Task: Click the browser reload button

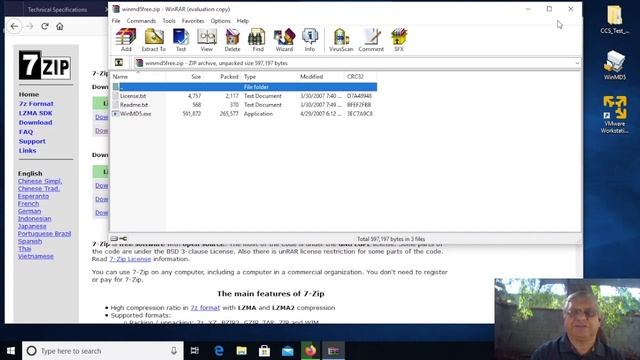Action: pos(45,26)
